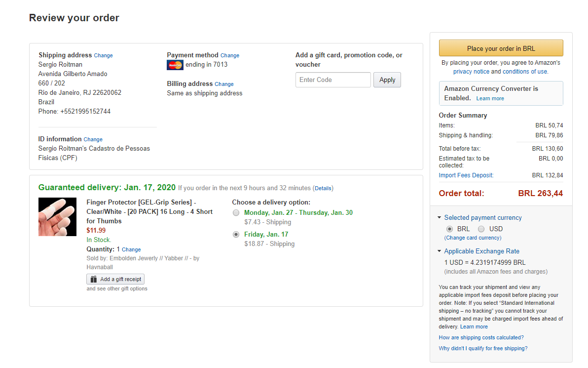This screenshot has height=368, width=588.
Task: Change the shipping address
Action: tap(103, 56)
